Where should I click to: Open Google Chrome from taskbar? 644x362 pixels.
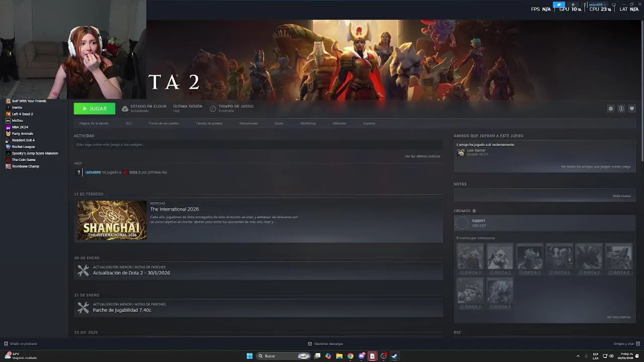point(351,356)
